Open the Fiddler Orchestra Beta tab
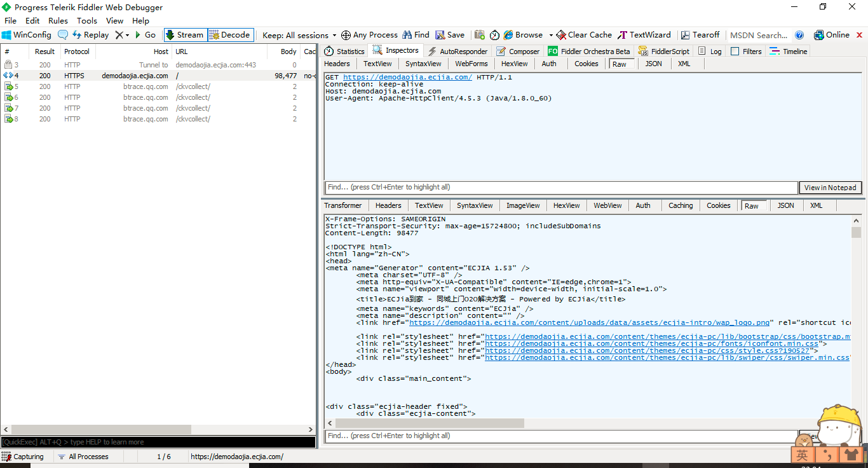 tap(589, 52)
